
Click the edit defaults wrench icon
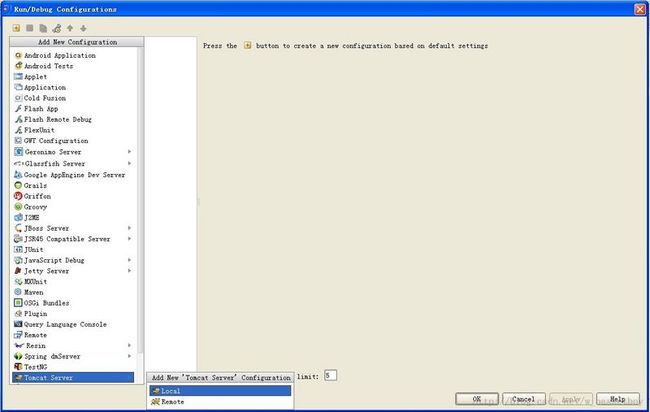pos(57,28)
